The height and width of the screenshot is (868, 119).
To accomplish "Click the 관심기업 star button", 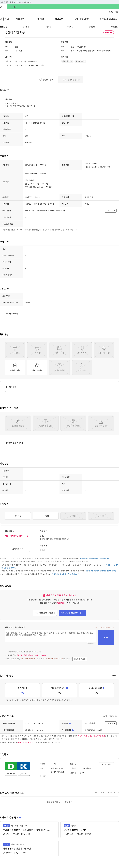I will point(11,774).
